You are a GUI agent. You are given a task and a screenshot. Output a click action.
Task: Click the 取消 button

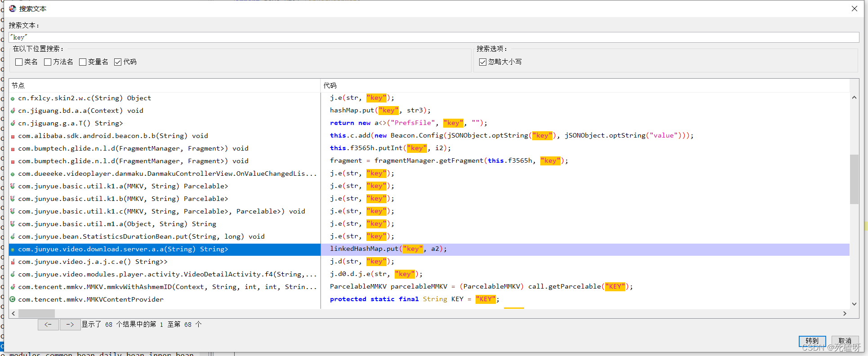coord(845,341)
